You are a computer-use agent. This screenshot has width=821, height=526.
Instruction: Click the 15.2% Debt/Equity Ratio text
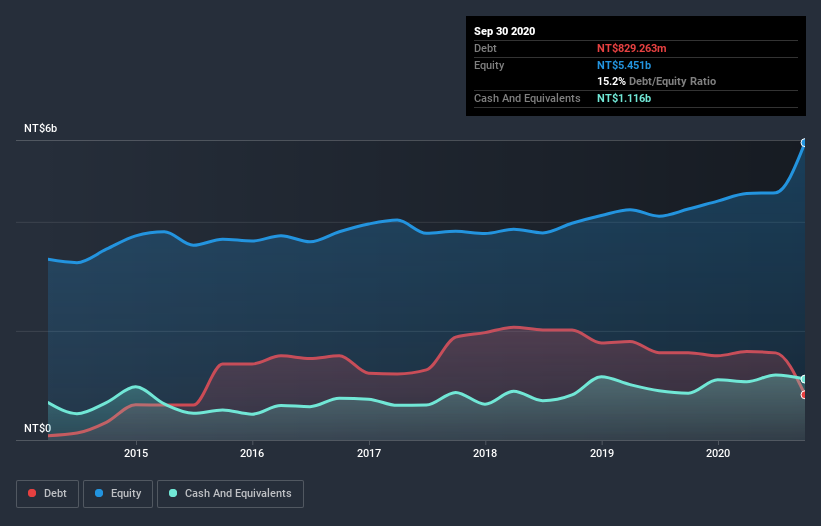(x=656, y=81)
